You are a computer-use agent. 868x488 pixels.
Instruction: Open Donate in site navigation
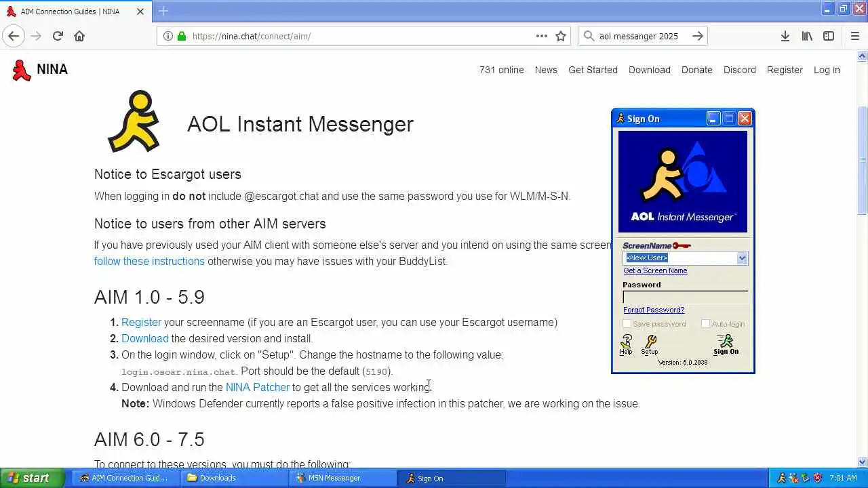pyautogui.click(x=697, y=70)
